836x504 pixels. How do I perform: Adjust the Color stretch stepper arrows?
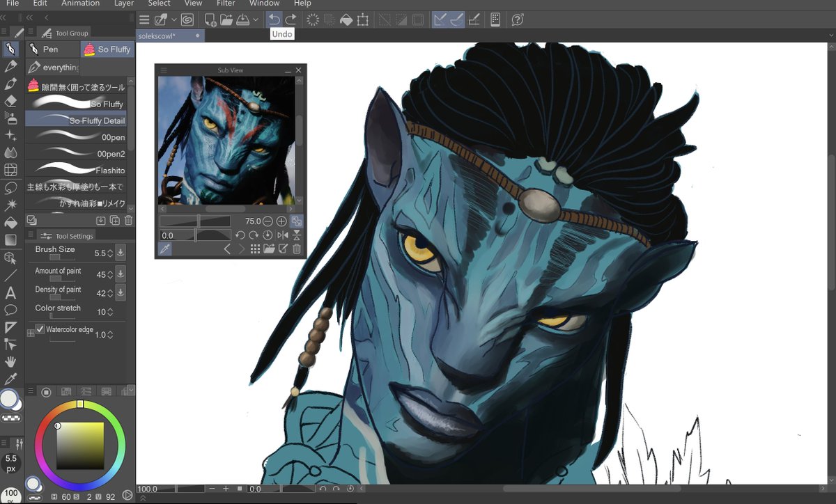tap(110, 312)
